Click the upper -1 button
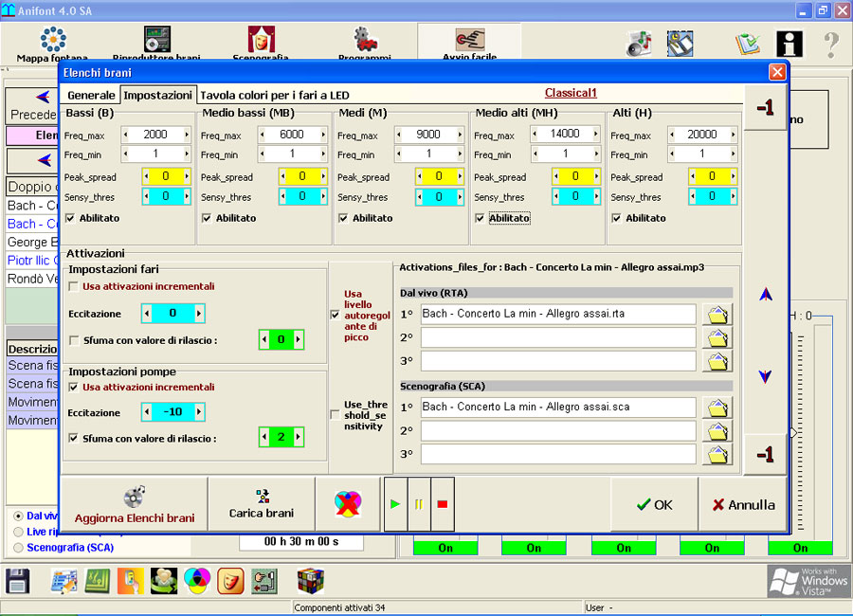This screenshot has height=616, width=853. [766, 108]
